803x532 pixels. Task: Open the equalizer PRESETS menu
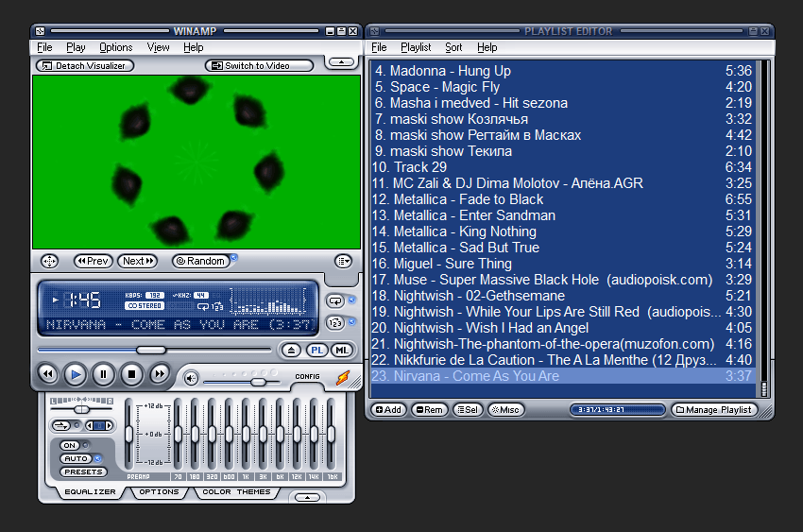[83, 472]
